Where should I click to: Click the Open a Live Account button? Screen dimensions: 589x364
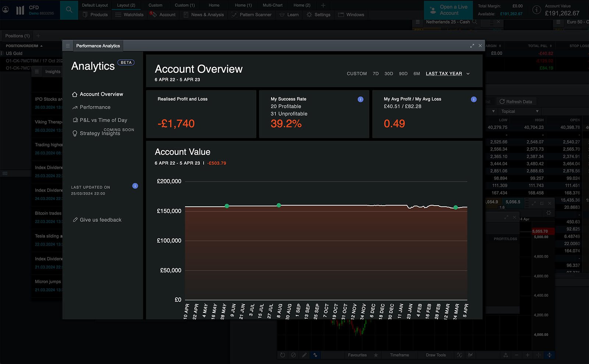tap(448, 10)
